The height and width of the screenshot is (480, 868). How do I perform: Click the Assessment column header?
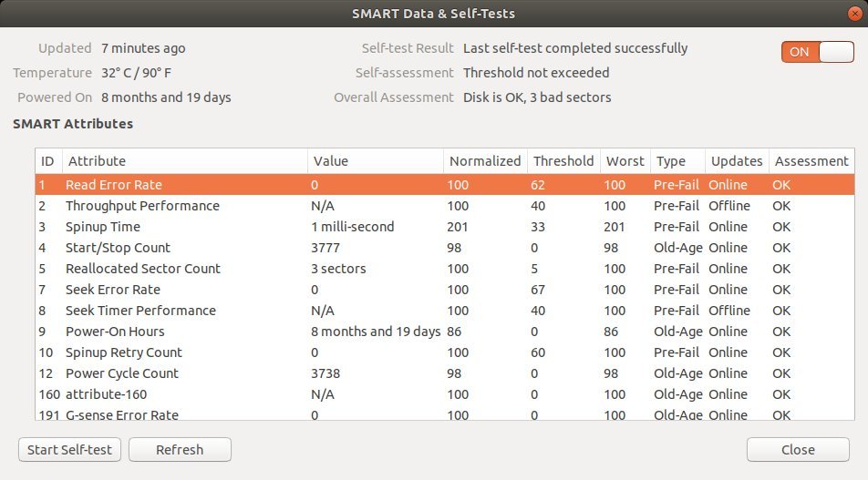coord(811,161)
